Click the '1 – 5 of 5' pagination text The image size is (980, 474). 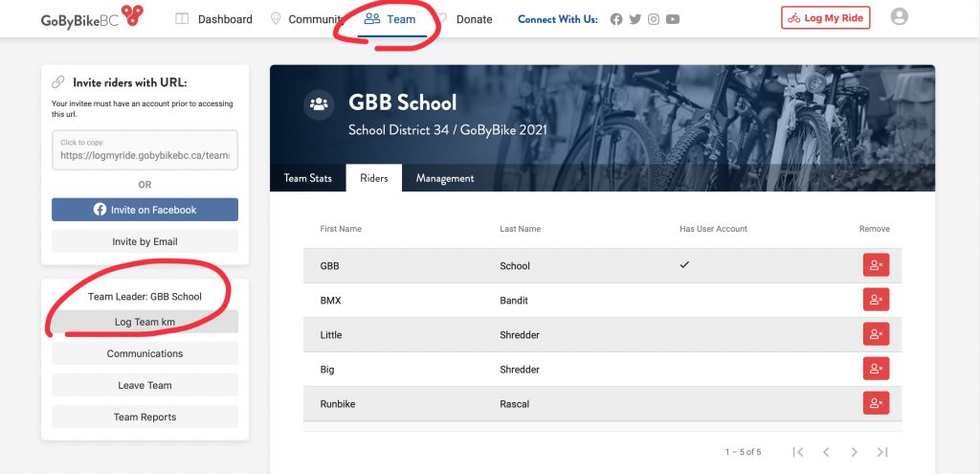coord(743,452)
